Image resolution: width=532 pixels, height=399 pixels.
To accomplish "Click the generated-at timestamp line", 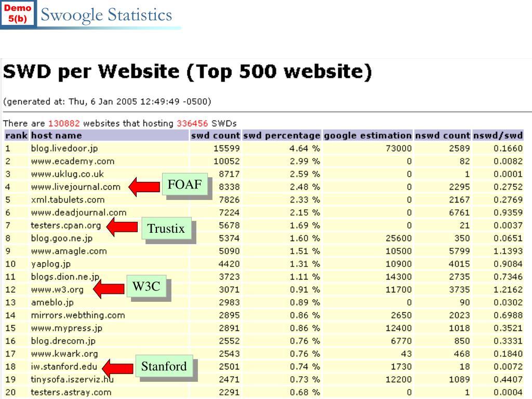I will pyautogui.click(x=107, y=101).
